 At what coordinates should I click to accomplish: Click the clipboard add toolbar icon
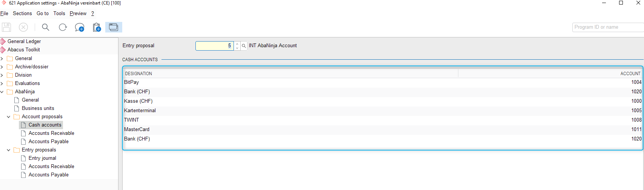click(x=97, y=27)
